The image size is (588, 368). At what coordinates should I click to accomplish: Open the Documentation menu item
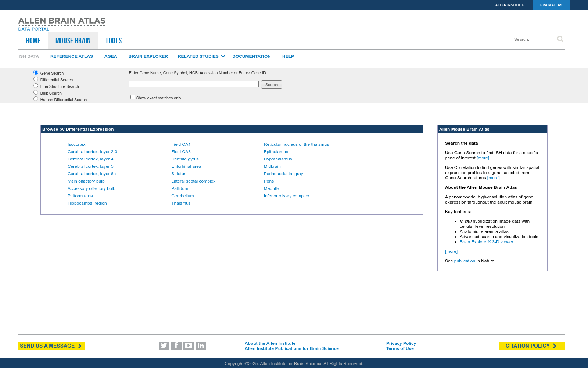(251, 56)
